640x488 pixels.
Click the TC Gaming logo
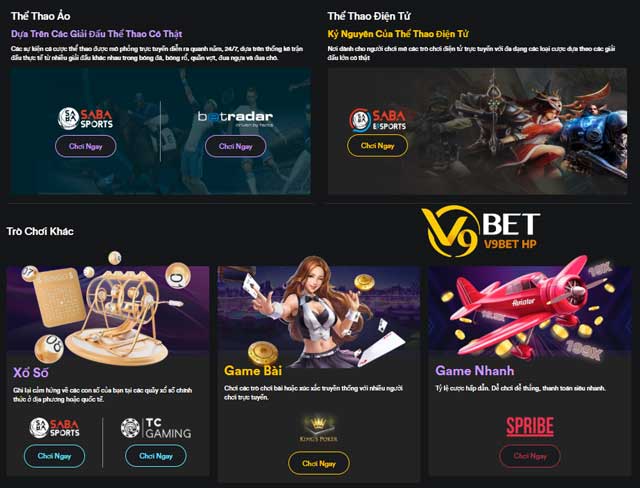(x=156, y=428)
